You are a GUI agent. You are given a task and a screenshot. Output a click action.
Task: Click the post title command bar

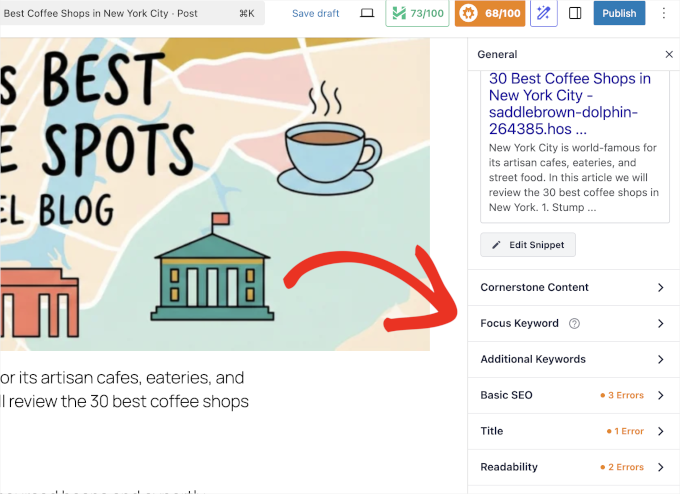pos(130,14)
